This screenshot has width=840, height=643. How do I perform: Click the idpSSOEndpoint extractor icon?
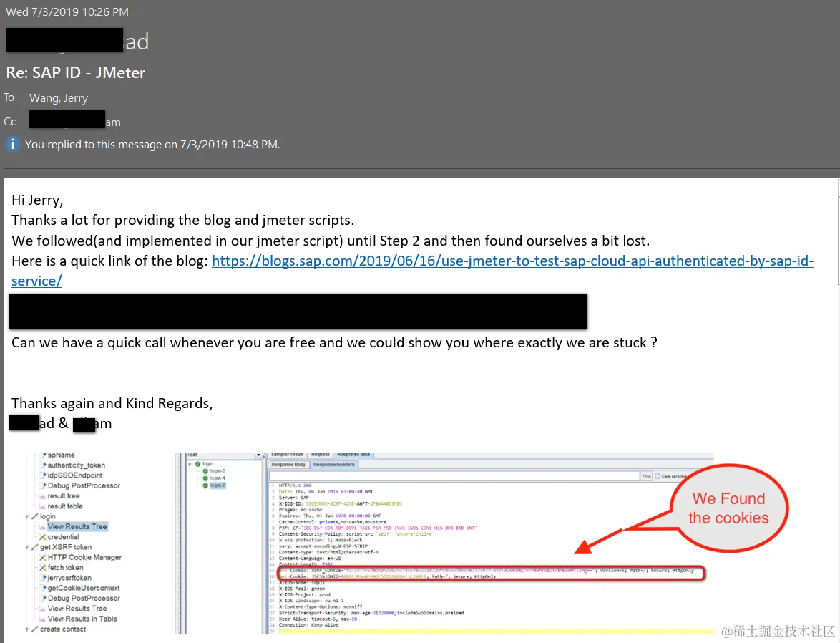coord(43,475)
